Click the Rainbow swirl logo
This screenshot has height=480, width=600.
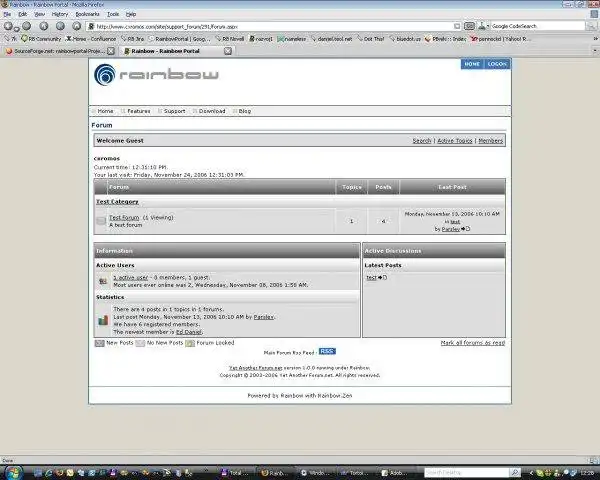pyautogui.click(x=104, y=75)
